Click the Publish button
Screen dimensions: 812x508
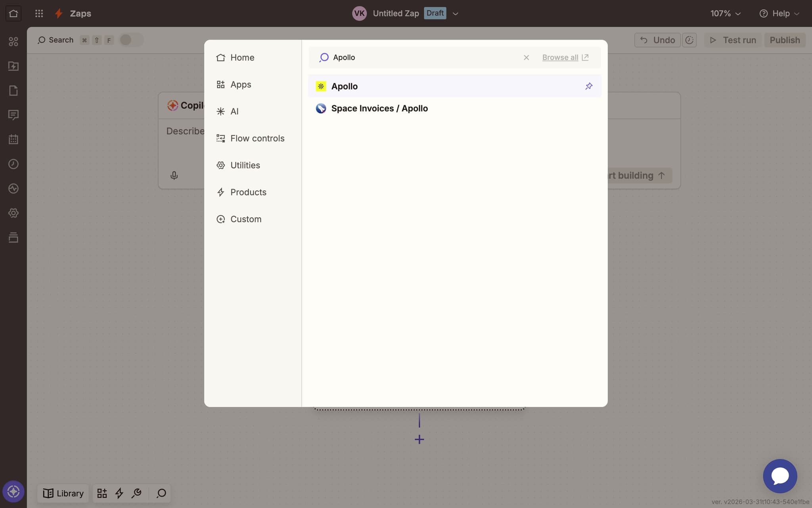[x=785, y=40]
